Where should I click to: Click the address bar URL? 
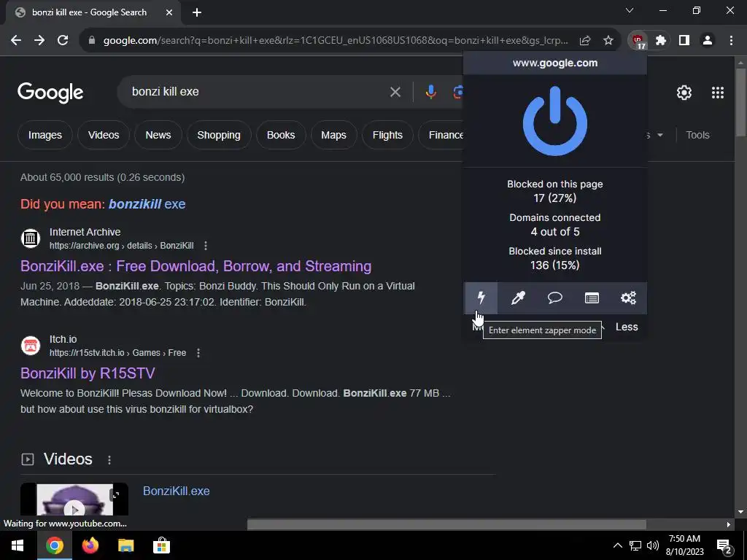pos(336,41)
